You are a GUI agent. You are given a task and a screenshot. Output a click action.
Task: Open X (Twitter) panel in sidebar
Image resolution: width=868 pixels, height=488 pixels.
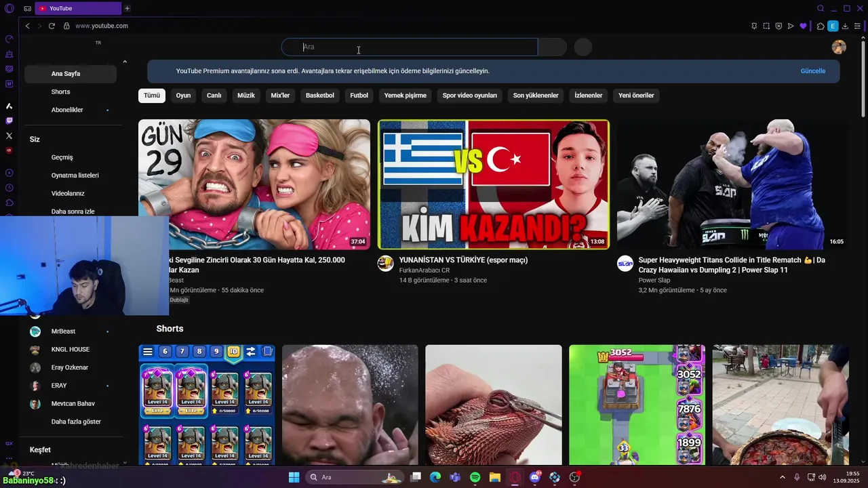[x=9, y=136]
